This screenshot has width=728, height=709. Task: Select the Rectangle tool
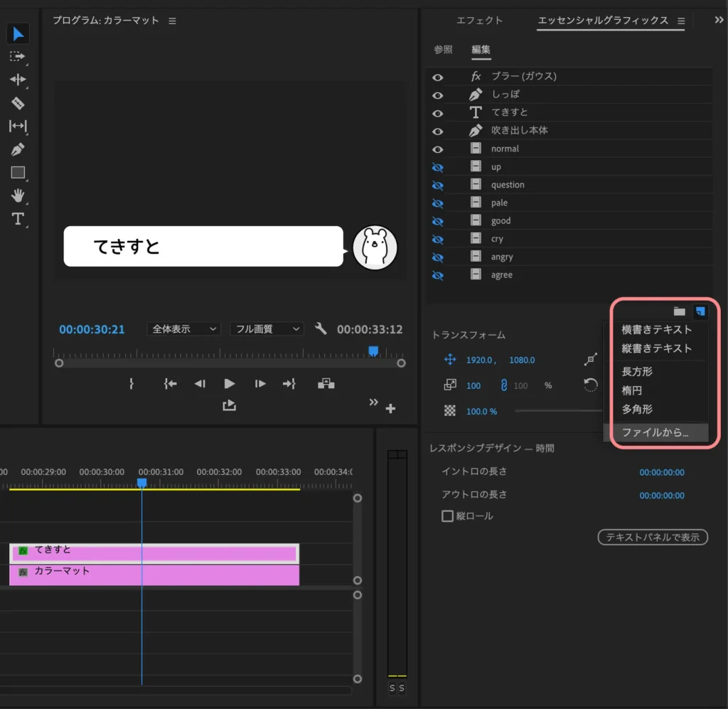point(18,172)
